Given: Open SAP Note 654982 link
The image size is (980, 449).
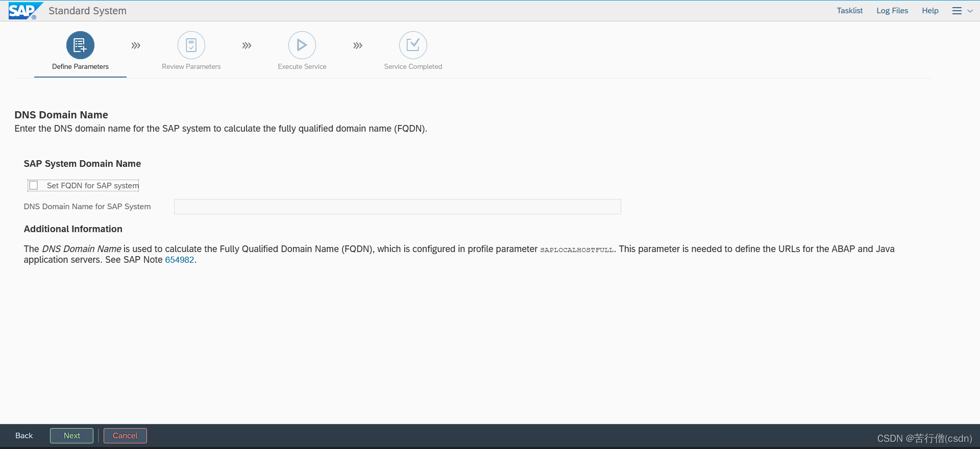Looking at the screenshot, I should (x=180, y=260).
